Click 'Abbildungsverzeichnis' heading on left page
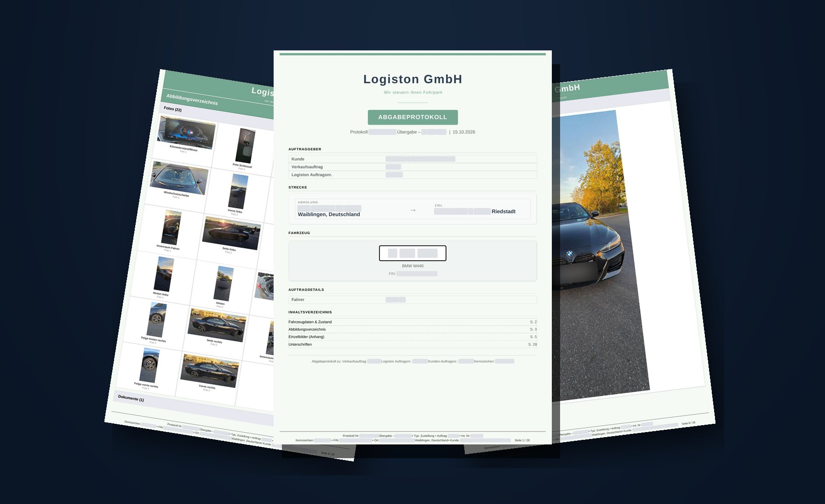The image size is (825, 504). tap(192, 99)
